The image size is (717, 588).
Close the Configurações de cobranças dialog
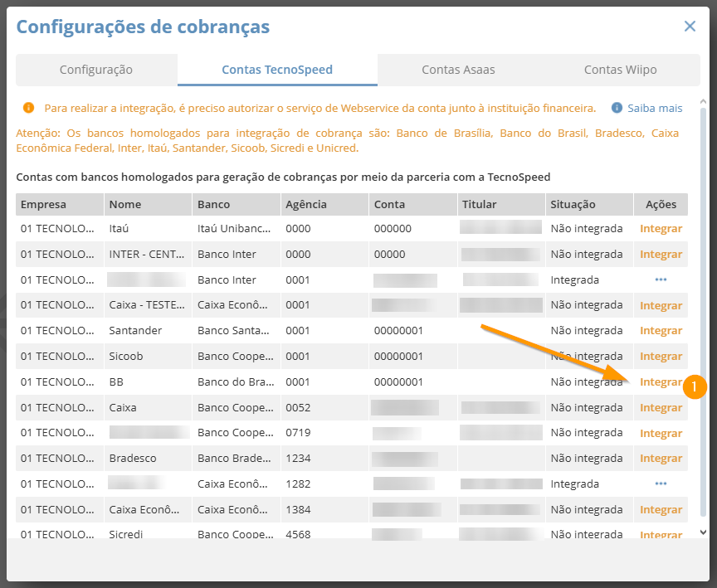pyautogui.click(x=690, y=27)
